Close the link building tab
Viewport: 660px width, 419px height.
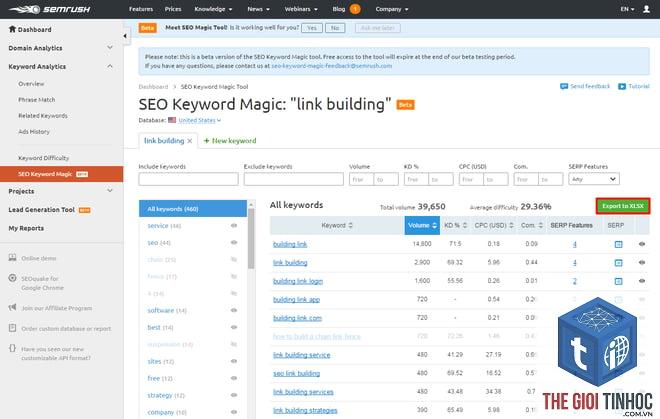[x=190, y=141]
